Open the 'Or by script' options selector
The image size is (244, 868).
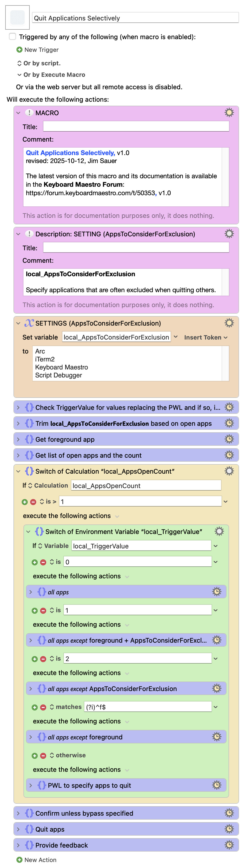pyautogui.click(x=19, y=63)
